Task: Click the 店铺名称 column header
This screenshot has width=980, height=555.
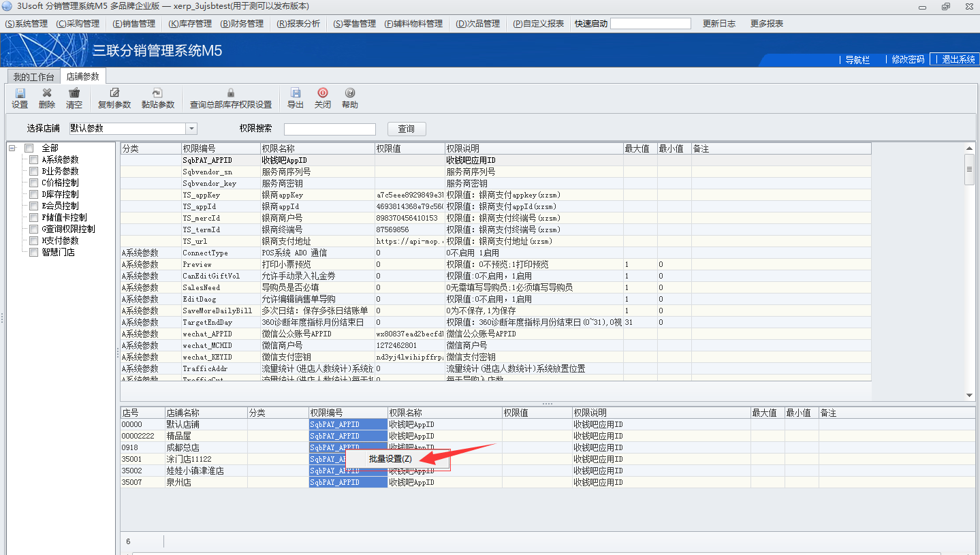Action: pyautogui.click(x=206, y=413)
